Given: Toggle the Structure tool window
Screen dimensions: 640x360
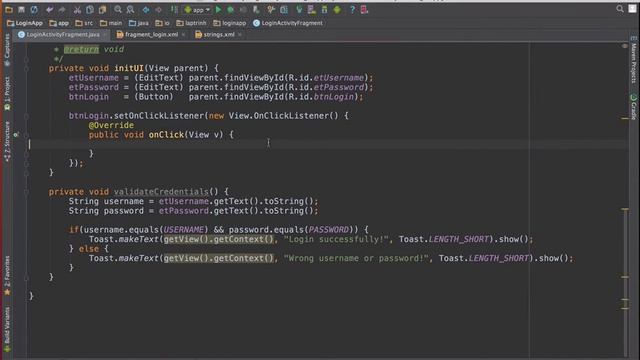Looking at the screenshot, I should point(7,141).
